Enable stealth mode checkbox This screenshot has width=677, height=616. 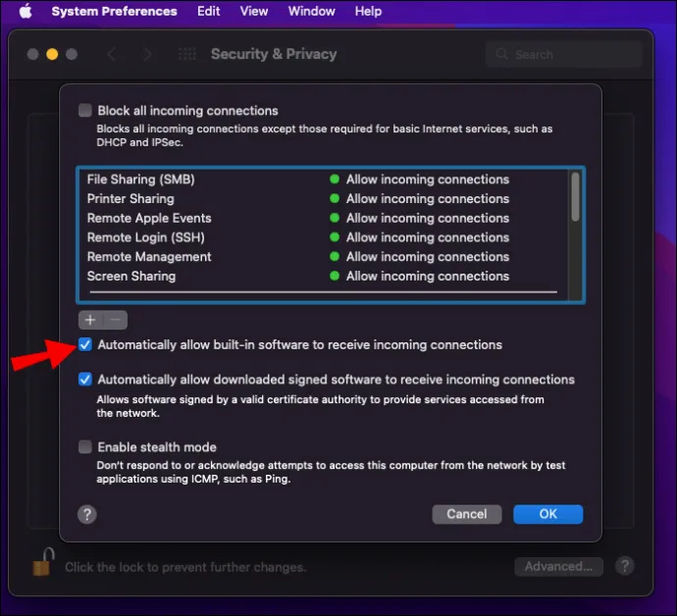tap(85, 446)
